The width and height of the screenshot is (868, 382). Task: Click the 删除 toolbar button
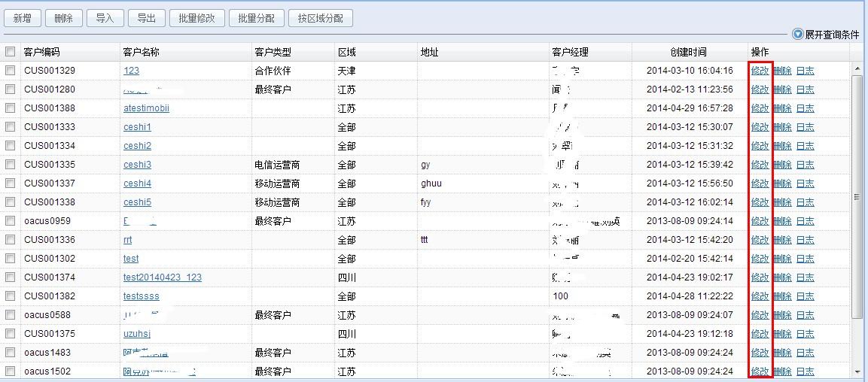click(64, 18)
